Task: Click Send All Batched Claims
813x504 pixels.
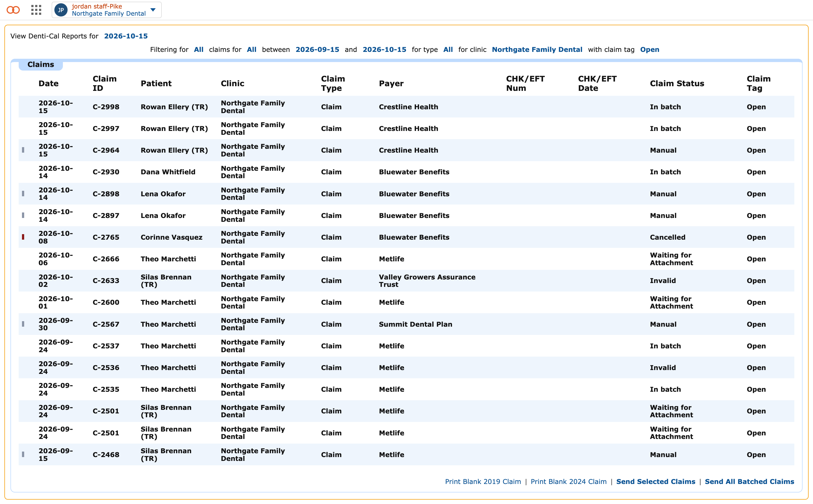Action: [x=749, y=482]
